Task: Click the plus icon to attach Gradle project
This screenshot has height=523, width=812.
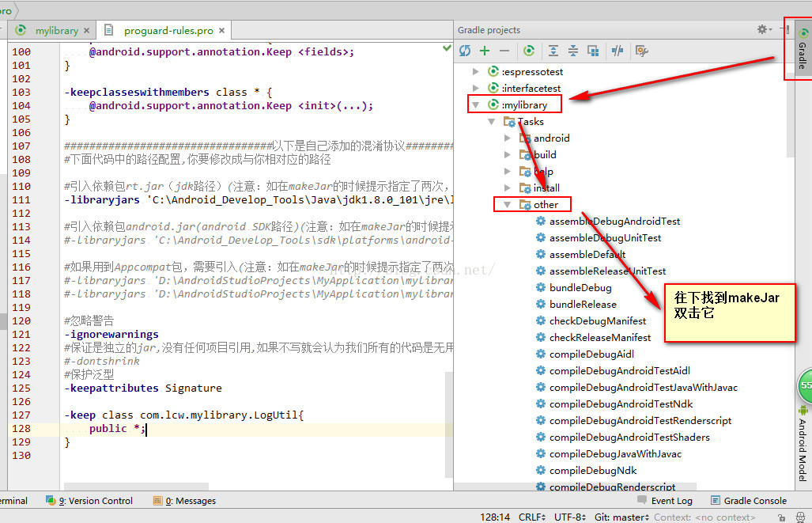Action: 485,51
